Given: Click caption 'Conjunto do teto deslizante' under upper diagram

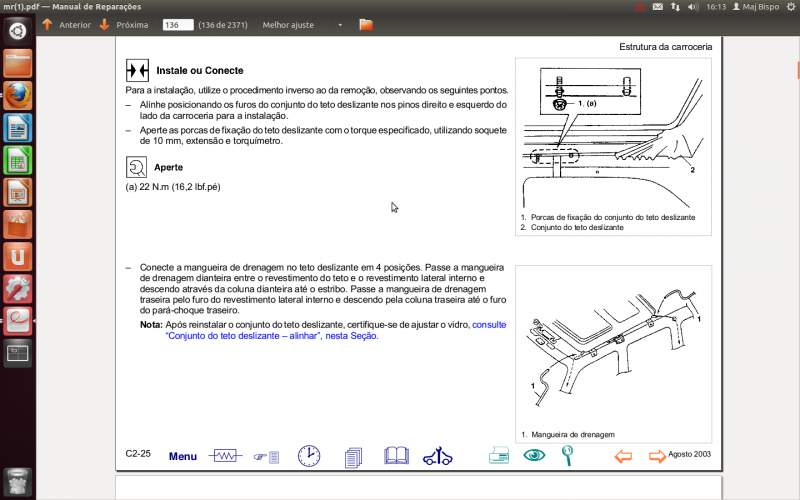Looking at the screenshot, I should coord(577,228).
